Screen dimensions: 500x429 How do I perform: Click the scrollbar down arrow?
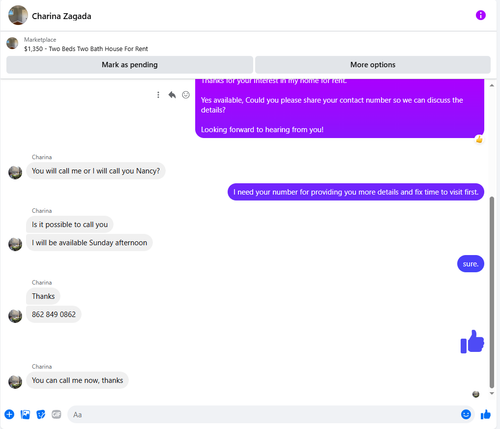click(x=492, y=393)
